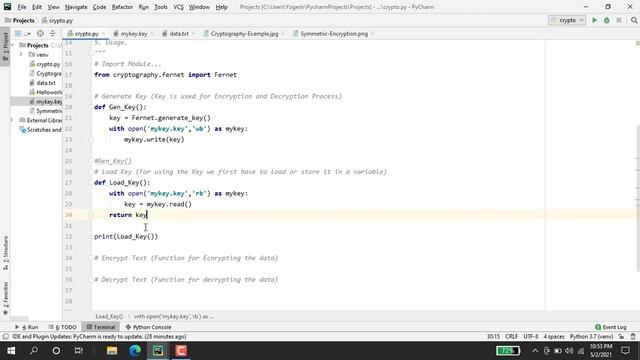This screenshot has width=640, height=360.
Task: Open the TODO tool window
Action: (x=62, y=327)
